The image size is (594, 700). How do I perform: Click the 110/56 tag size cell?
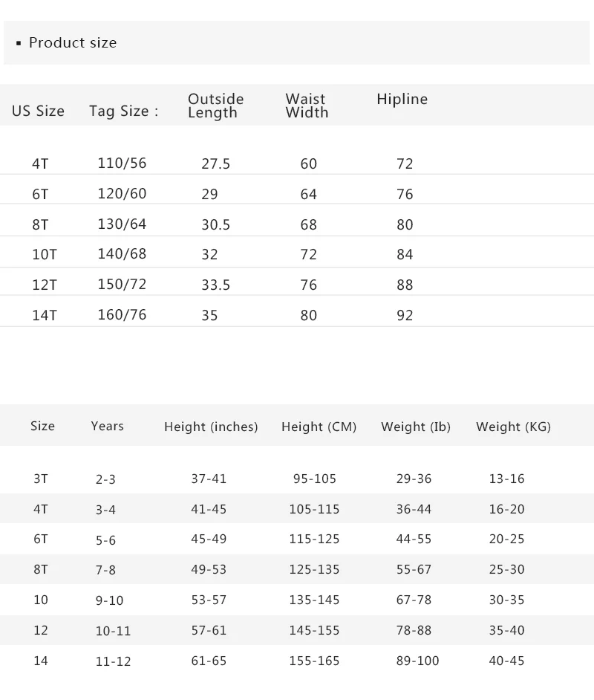122,163
